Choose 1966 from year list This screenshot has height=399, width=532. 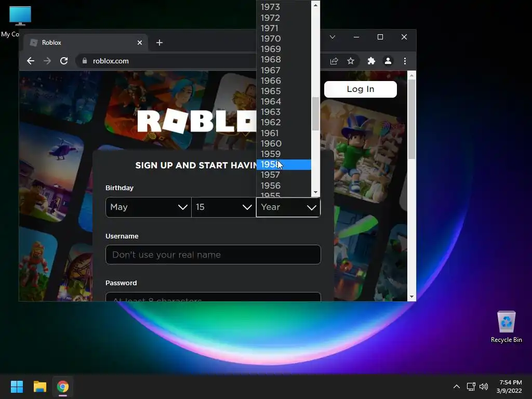284,81
